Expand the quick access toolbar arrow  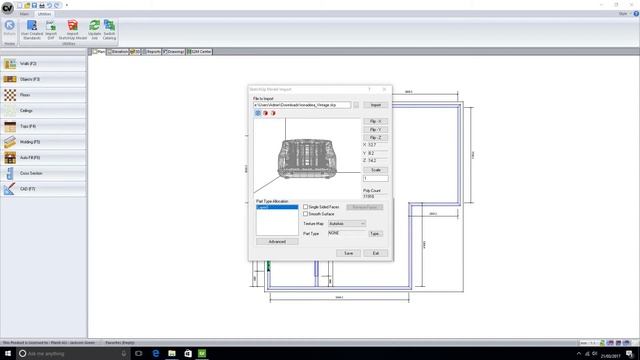point(67,5)
